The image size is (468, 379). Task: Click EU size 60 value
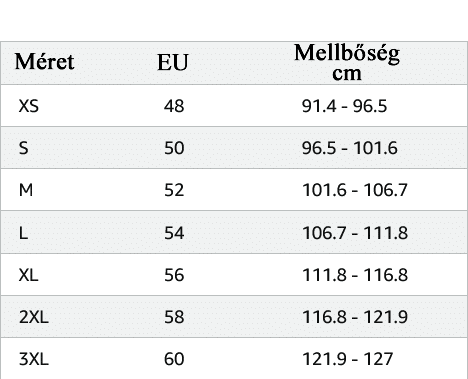[x=174, y=359]
